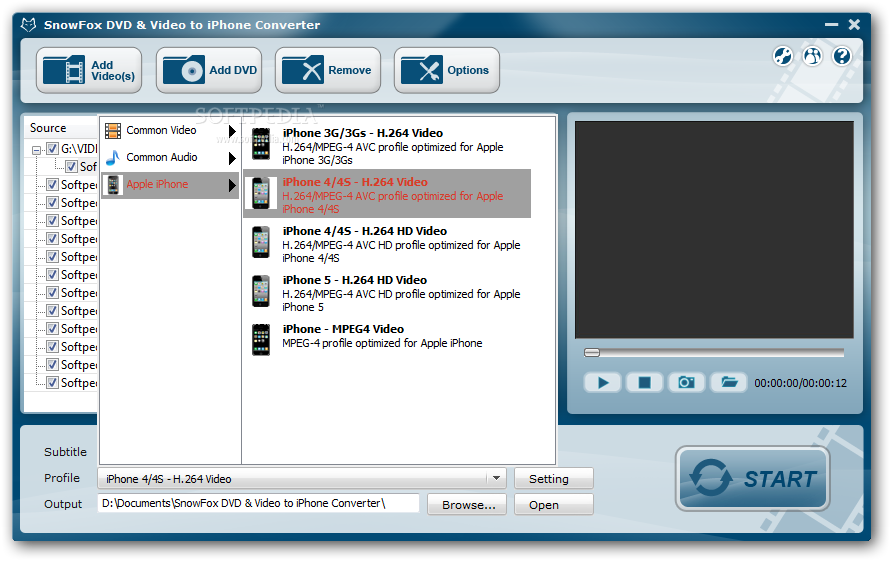Image resolution: width=891 pixels, height=561 pixels.
Task: Click the iPhone 5 profile phone icon
Action: tap(261, 291)
